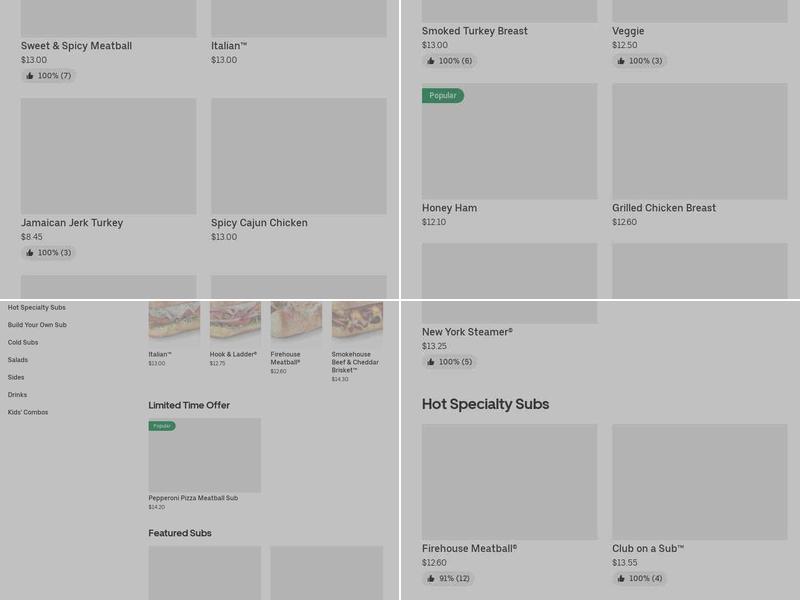Viewport: 800px width, 600px height.
Task: Select Drinks in the sidebar menu
Action: pyautogui.click(x=17, y=395)
